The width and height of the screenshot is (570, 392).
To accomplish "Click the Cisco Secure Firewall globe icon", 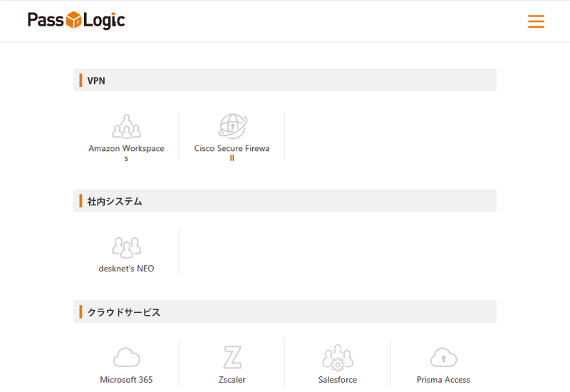I will [x=232, y=127].
